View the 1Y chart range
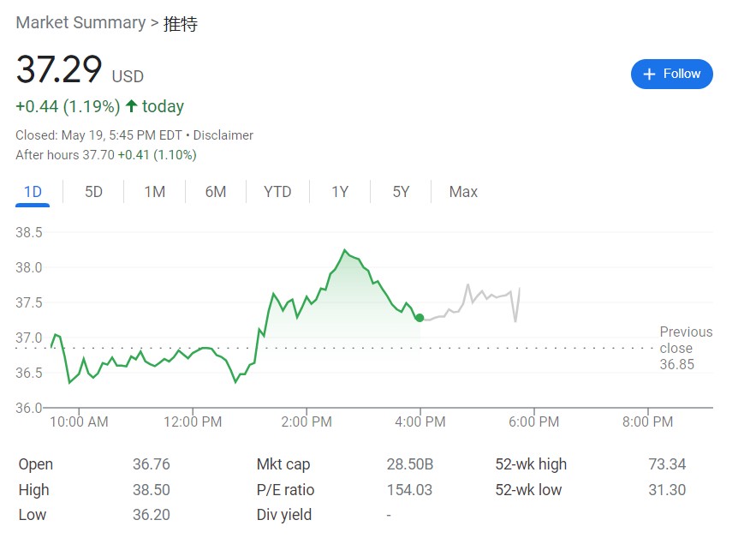 [340, 192]
